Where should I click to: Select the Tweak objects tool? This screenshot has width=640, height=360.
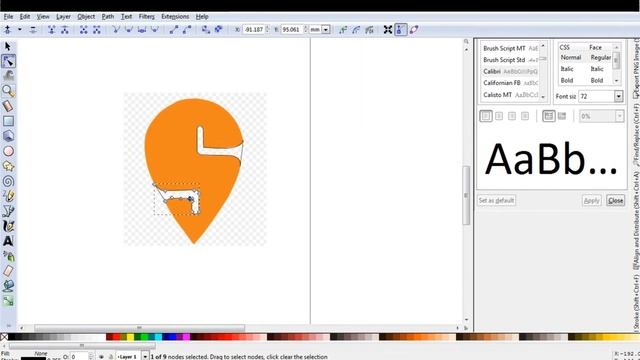coord(8,76)
